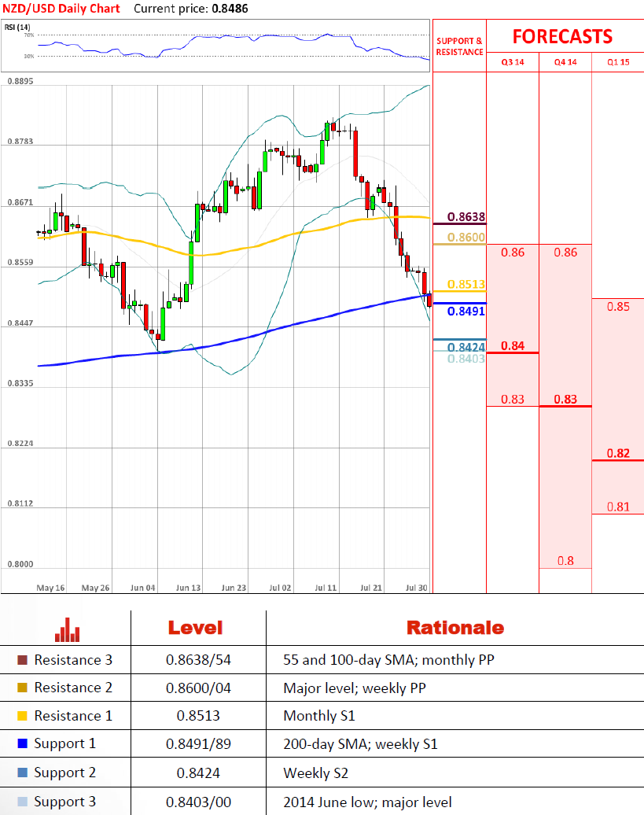This screenshot has width=644, height=815.
Task: Click the 'Resistance 3' row label
Action: [73, 660]
